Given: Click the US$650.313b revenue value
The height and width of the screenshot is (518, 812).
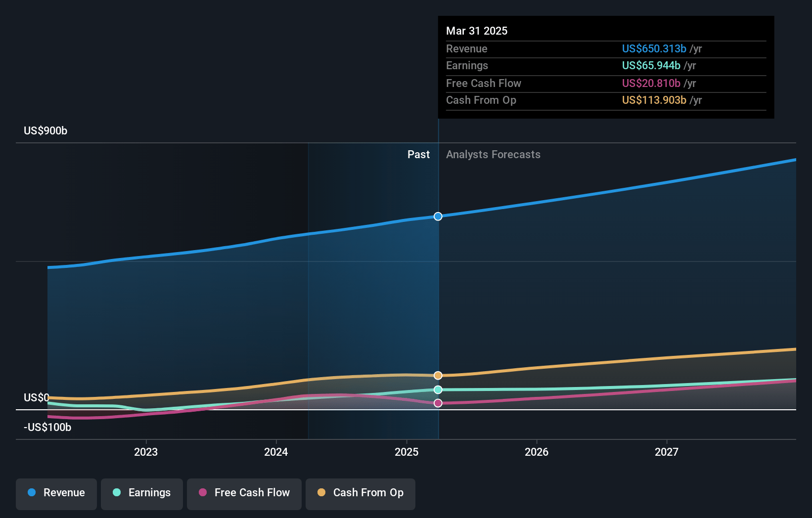Looking at the screenshot, I should 654,48.
